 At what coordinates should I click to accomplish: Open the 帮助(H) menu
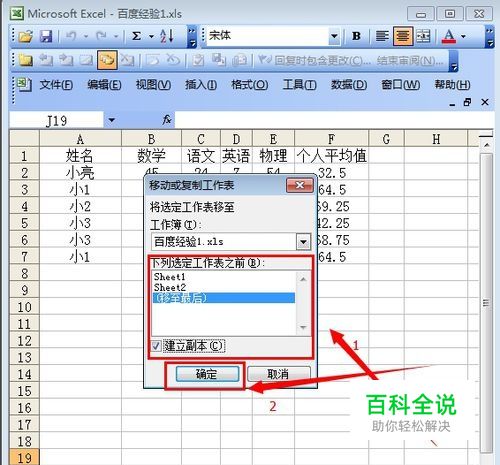coord(452,85)
